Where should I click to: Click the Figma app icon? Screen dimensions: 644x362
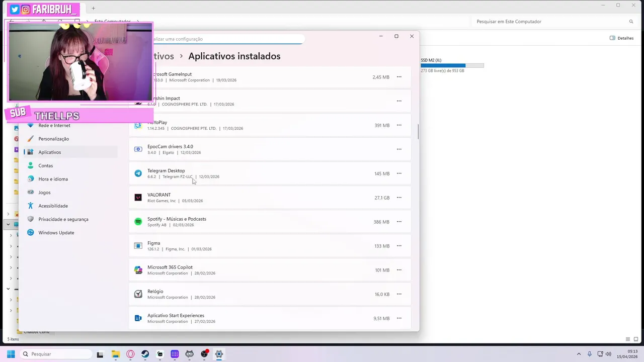tap(138, 246)
